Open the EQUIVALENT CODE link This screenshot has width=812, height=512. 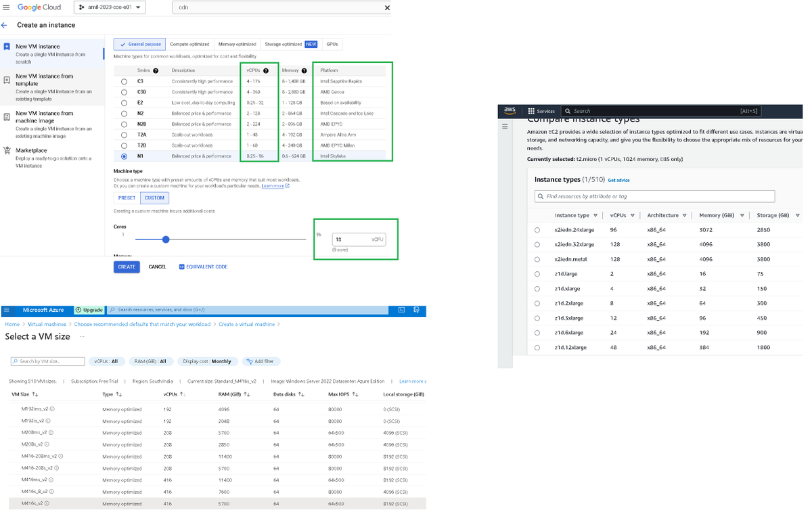pyautogui.click(x=203, y=266)
